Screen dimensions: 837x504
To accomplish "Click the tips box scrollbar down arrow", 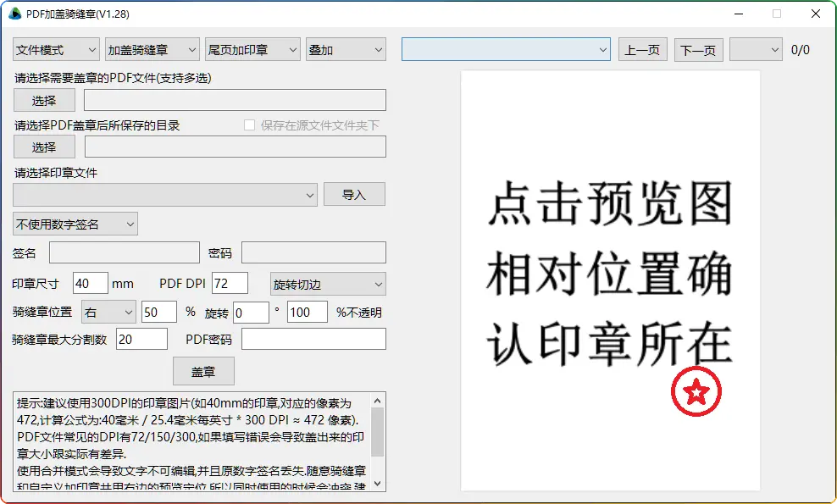I will point(377,484).
